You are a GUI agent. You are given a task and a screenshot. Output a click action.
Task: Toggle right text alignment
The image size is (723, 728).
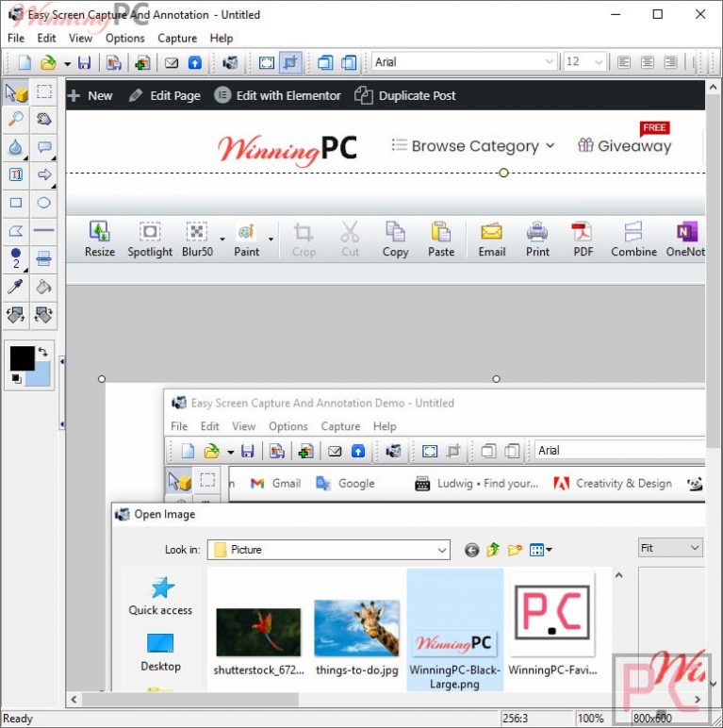point(670,62)
